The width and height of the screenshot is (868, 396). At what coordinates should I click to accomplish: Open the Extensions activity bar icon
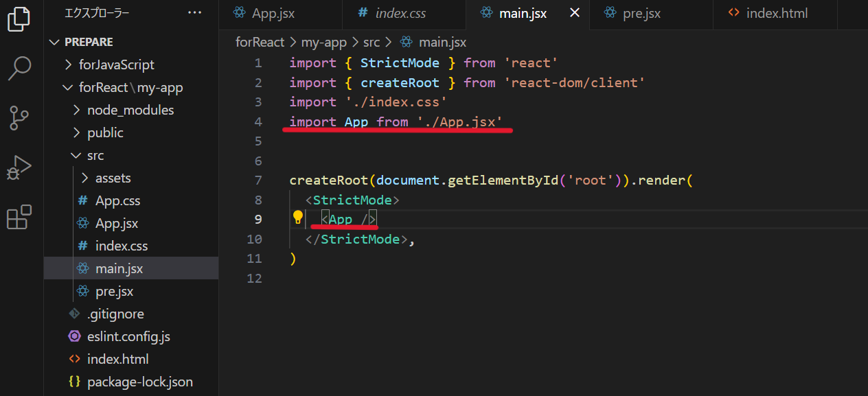click(19, 217)
